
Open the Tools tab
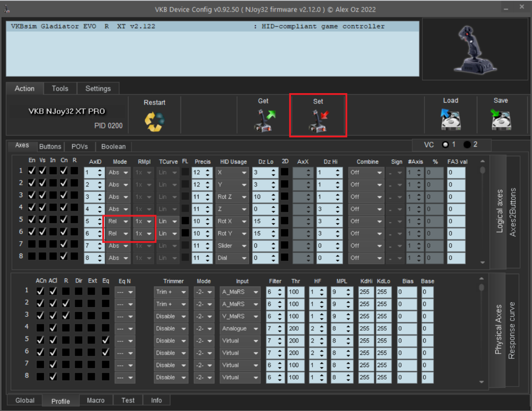(x=60, y=89)
